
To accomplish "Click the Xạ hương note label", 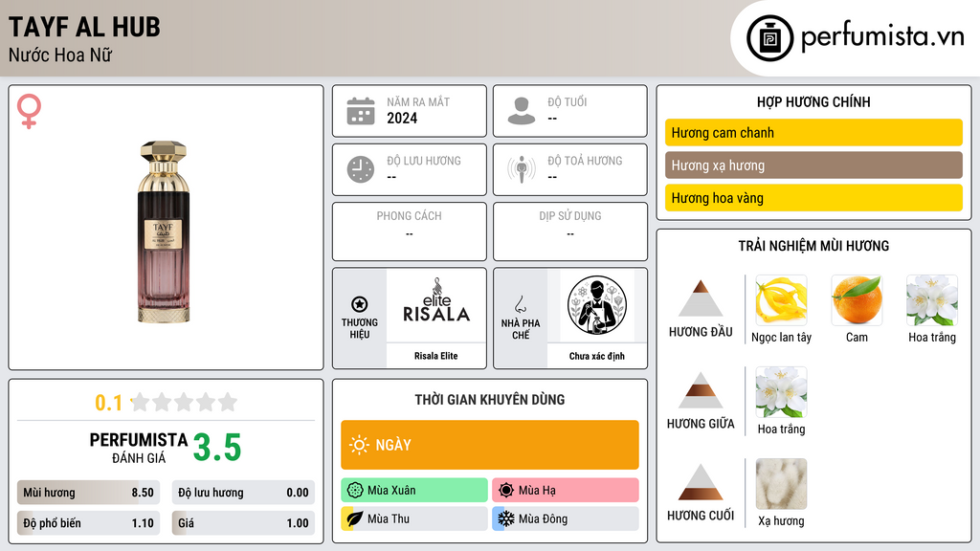I will tap(781, 521).
